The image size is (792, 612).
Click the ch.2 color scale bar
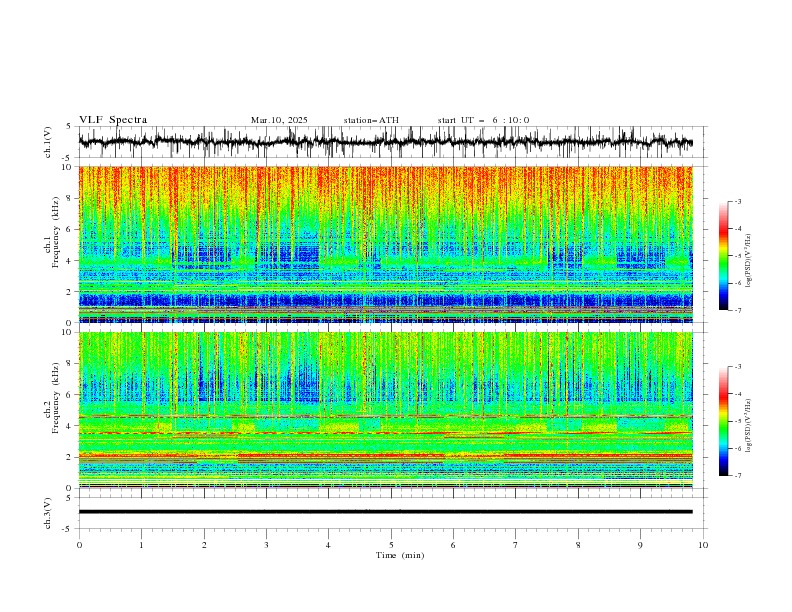coord(723,421)
